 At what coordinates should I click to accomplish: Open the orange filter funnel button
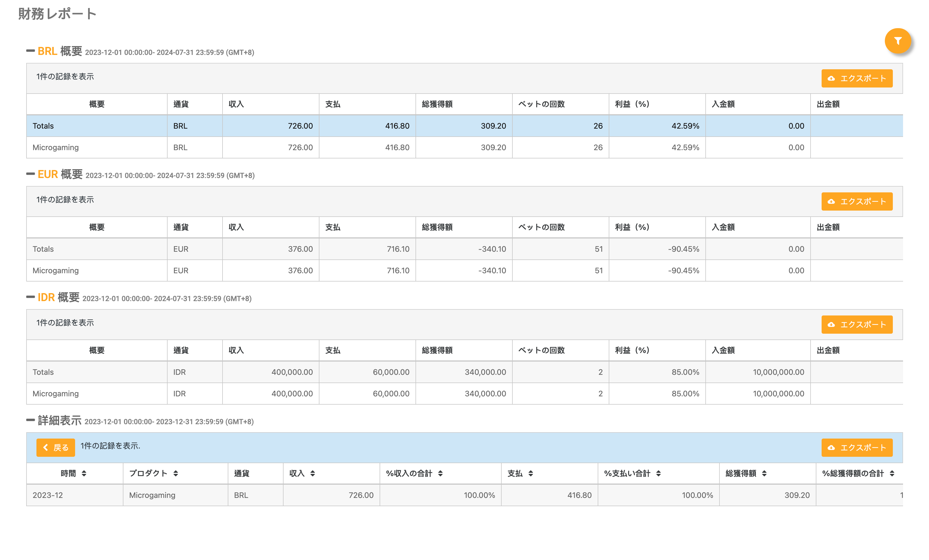898,41
